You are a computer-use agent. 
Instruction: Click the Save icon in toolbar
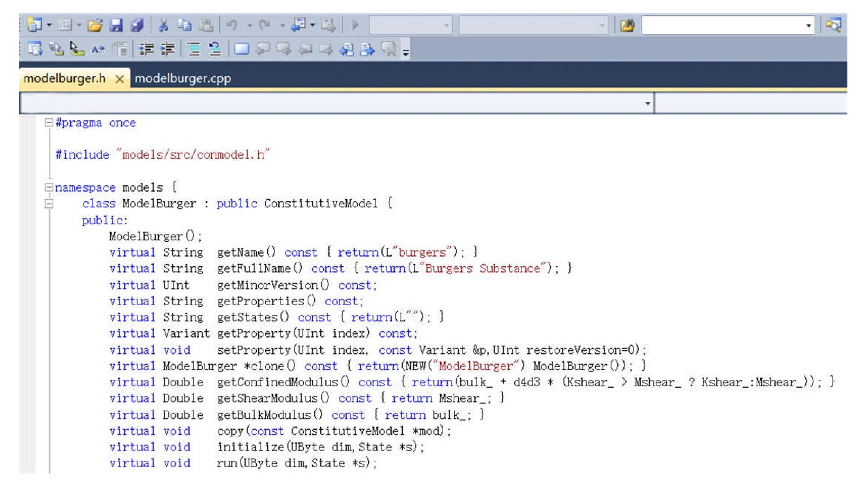point(116,25)
